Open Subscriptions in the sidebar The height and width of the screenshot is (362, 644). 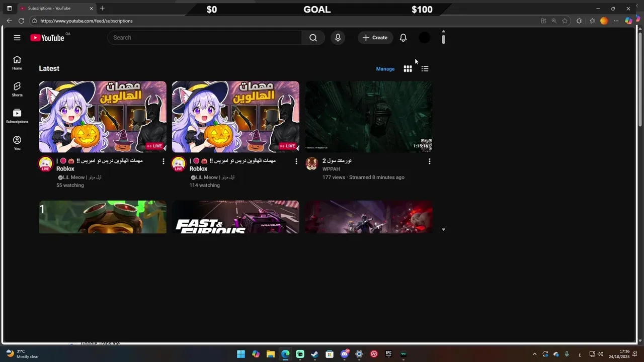pyautogui.click(x=17, y=116)
